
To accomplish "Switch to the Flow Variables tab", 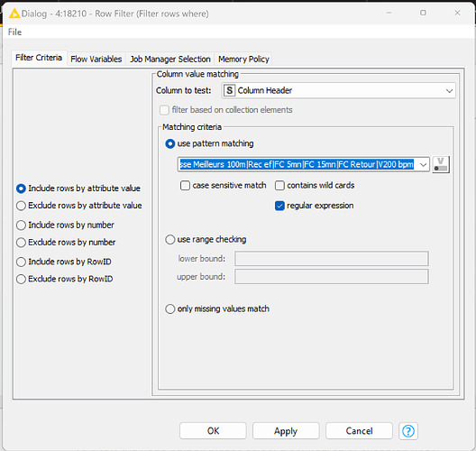I will [x=96, y=59].
